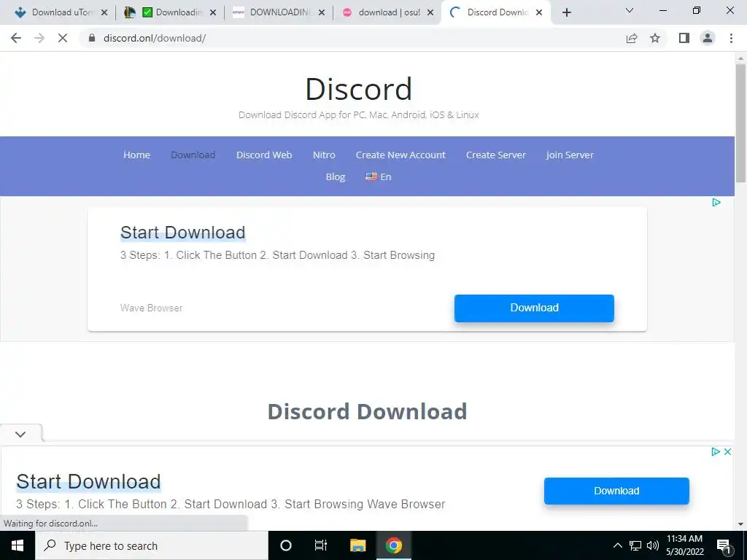
Task: Open the Windows Start menu
Action: point(18,545)
